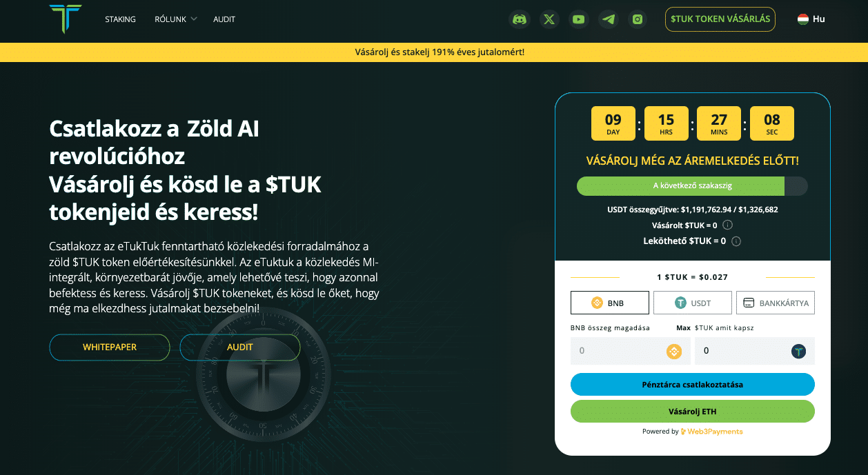Open the Telegram social icon
Image resolution: width=868 pixels, height=475 pixels.
click(x=609, y=19)
